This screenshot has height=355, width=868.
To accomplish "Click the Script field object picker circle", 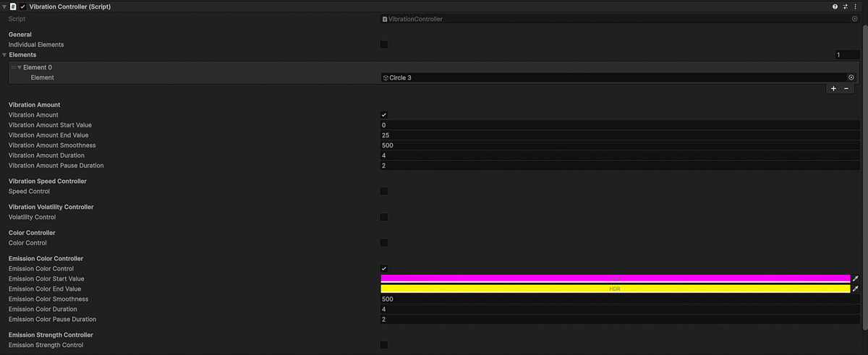I will [x=854, y=20].
